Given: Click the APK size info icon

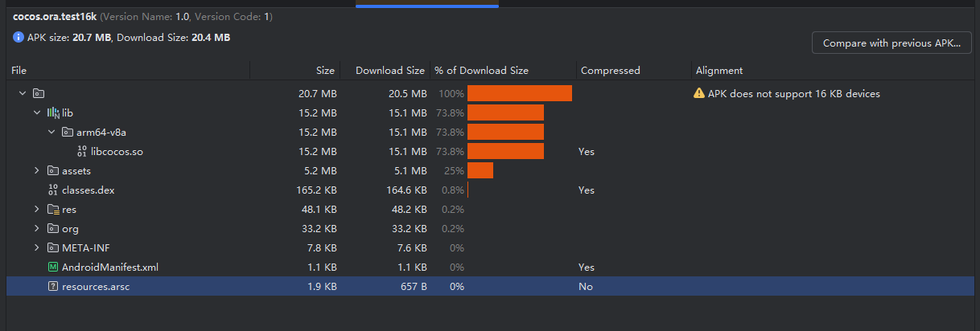Looking at the screenshot, I should (19, 38).
